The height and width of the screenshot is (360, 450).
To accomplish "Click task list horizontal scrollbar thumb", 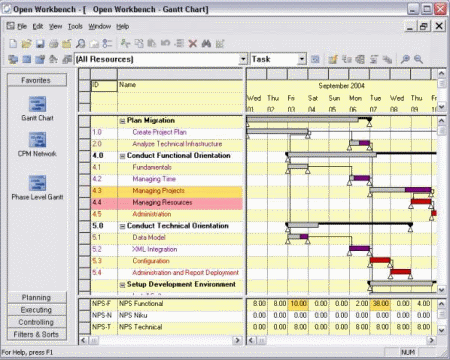I will [95, 340].
